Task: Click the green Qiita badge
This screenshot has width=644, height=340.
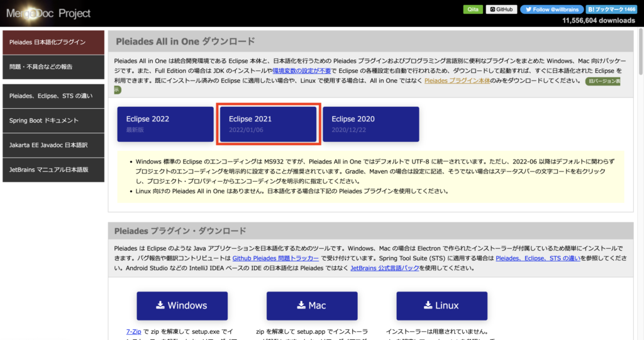Action: 473,9
